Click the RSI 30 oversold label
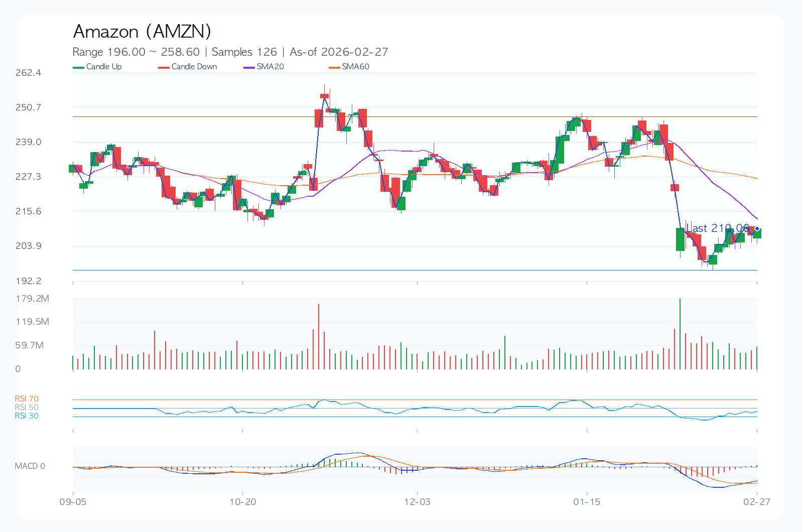 tap(27, 416)
